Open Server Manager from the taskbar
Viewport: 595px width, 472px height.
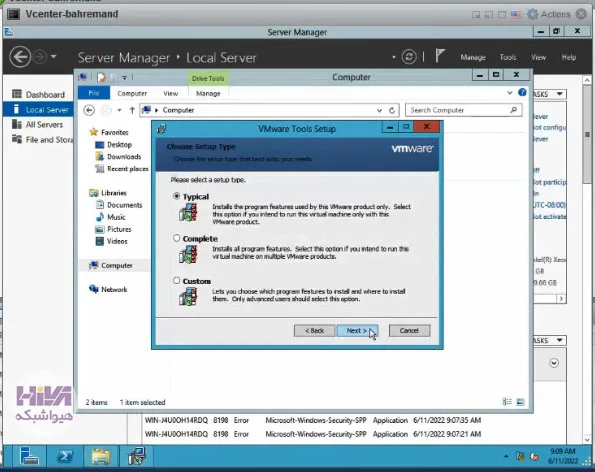29,456
